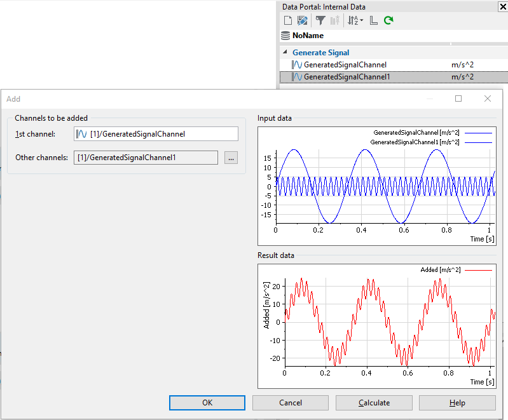Click the Other channels text field
The image size is (508, 420).
[146, 157]
